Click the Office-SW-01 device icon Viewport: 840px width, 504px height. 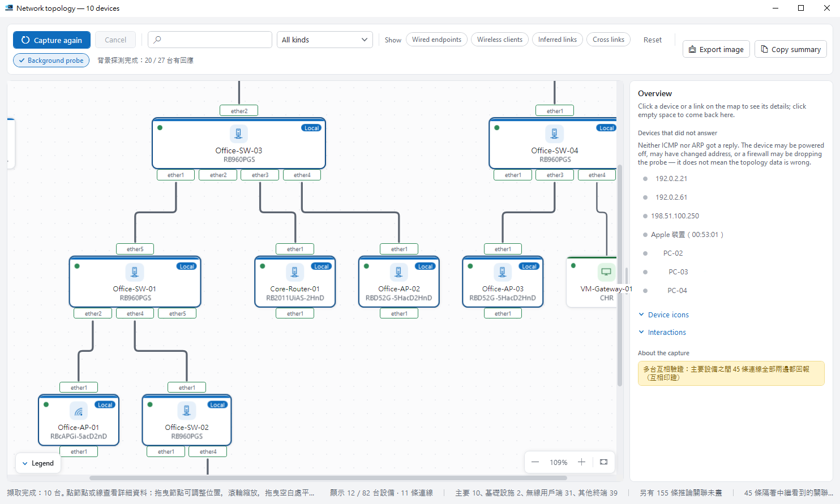click(134, 272)
